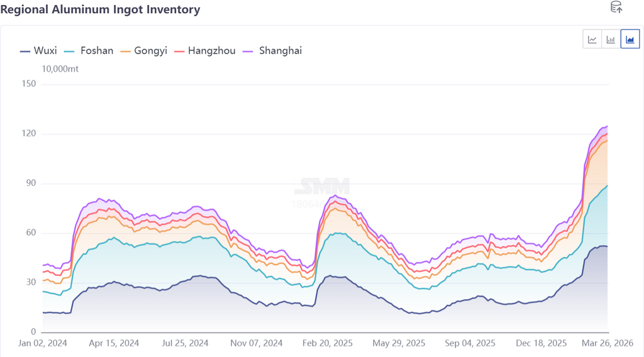The width and height of the screenshot is (644, 357).
Task: Click the 120 y-axis value label
Action: [28, 134]
